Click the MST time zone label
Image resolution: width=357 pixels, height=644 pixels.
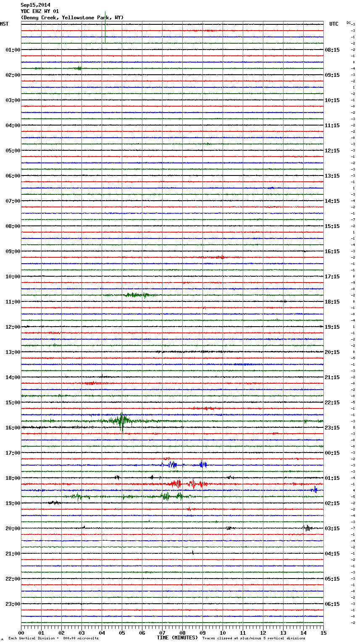click(4, 24)
